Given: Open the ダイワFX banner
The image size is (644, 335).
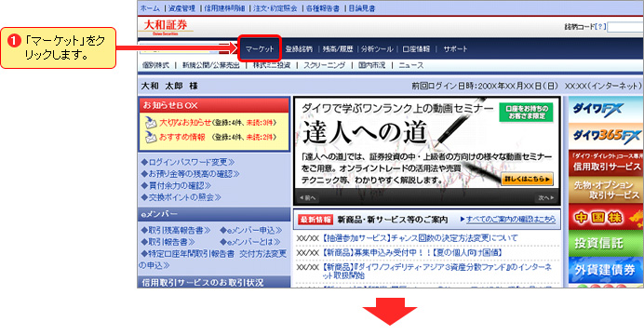Looking at the screenshot, I should coord(606,110).
